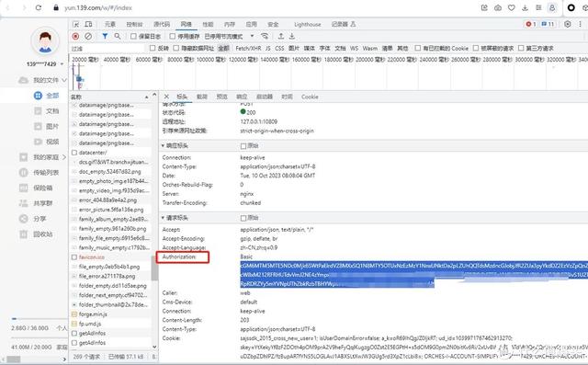588x365 pixels.
Task: Open network search magnifier
Action: click(118, 36)
